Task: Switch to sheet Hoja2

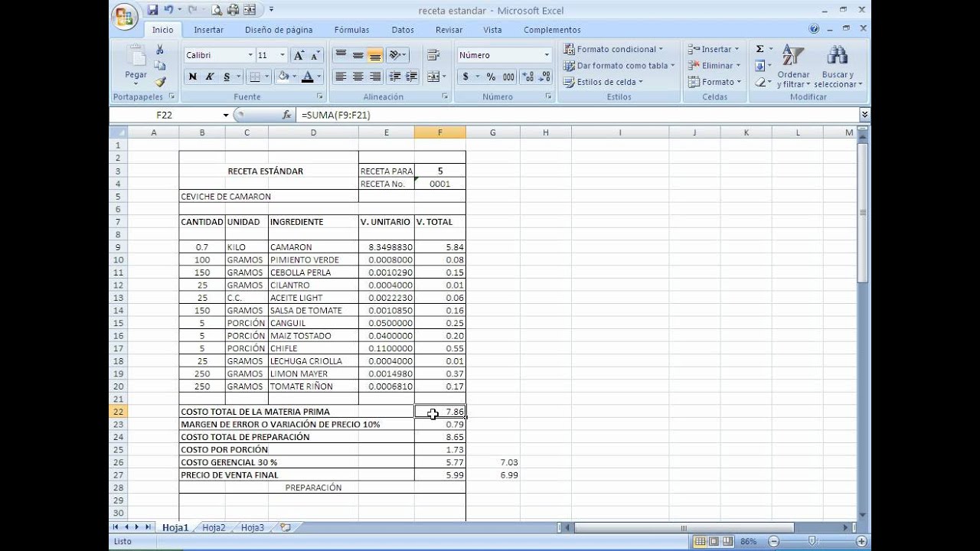Action: coord(214,527)
